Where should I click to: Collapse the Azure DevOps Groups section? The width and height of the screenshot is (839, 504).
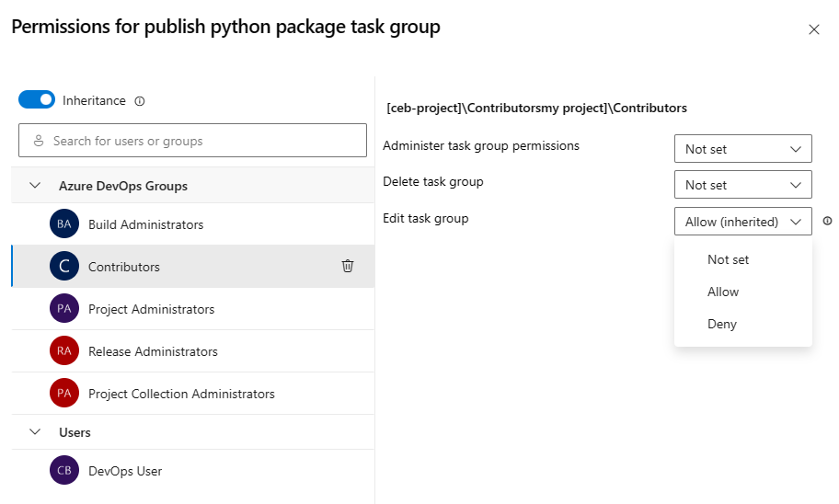[35, 186]
